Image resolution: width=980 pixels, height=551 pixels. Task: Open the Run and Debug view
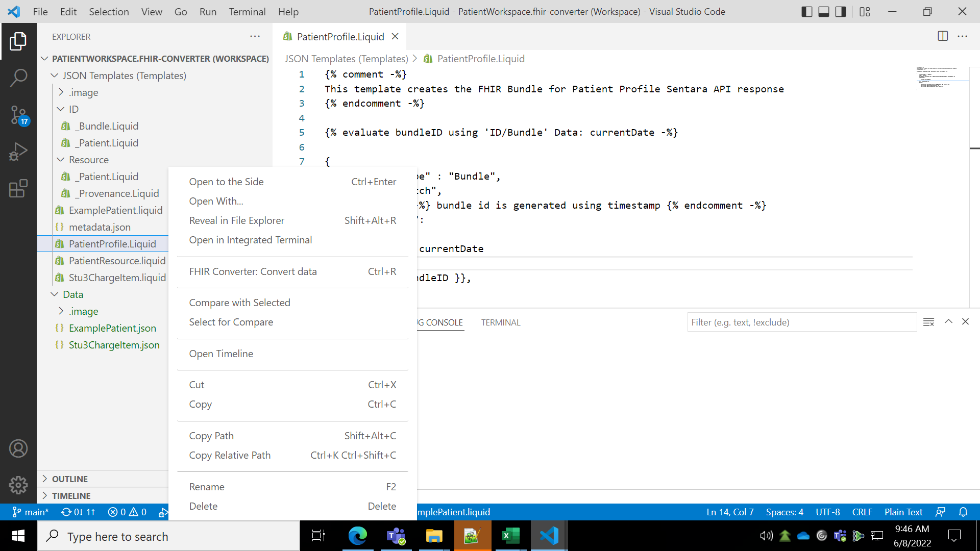tap(19, 151)
